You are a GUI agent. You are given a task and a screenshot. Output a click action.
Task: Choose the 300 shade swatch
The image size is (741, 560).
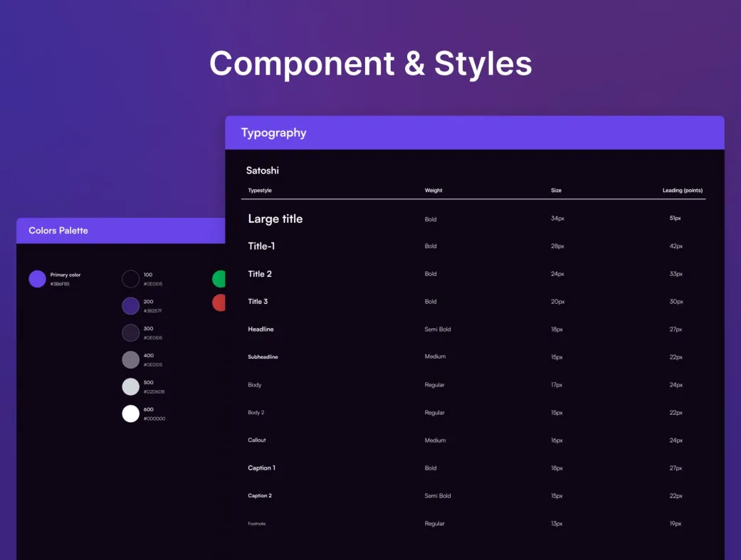coord(130,333)
